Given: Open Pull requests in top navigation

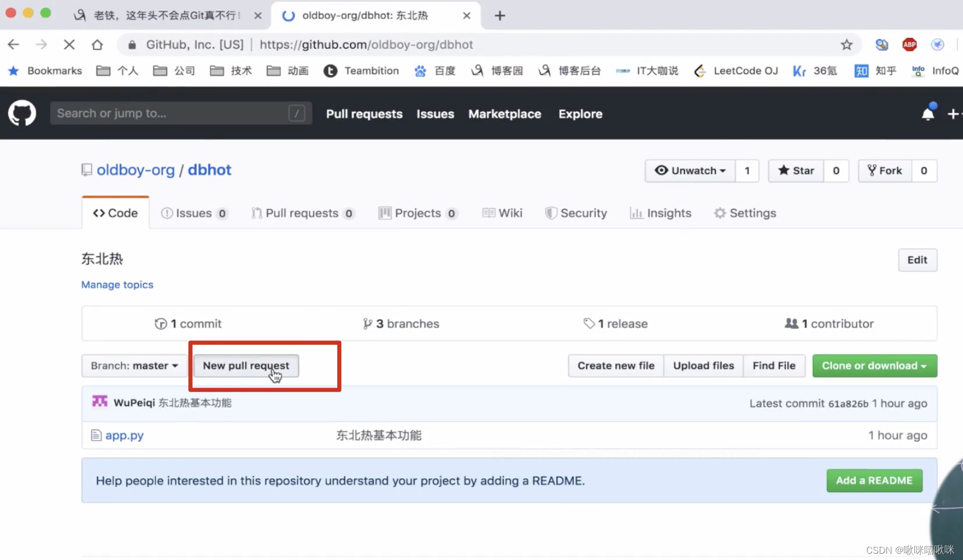Looking at the screenshot, I should (364, 114).
